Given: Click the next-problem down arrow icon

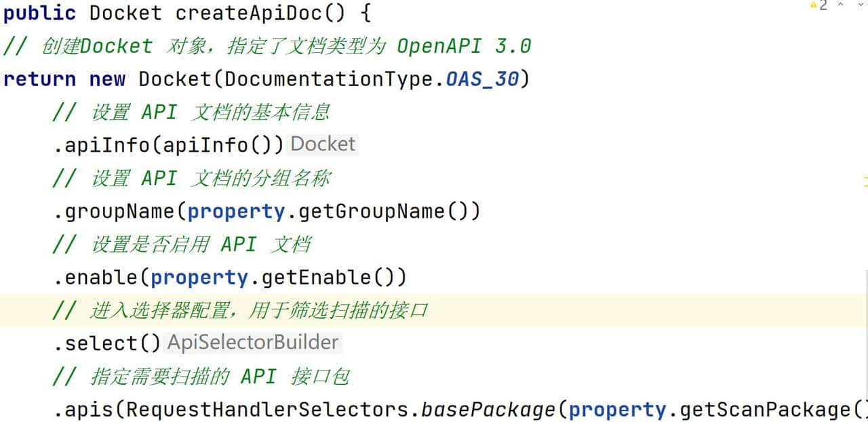Looking at the screenshot, I should pyautogui.click(x=861, y=4).
